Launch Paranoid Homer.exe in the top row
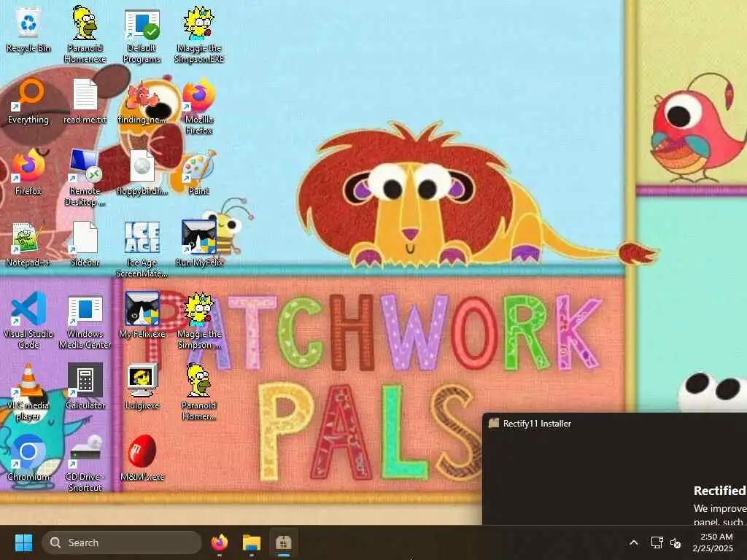The image size is (747, 560). coord(85,34)
